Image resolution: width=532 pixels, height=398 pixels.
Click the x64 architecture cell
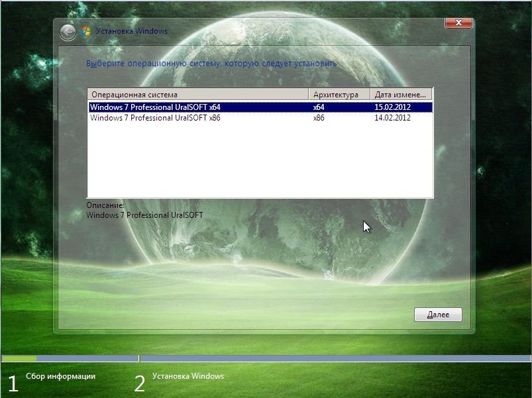tap(319, 107)
